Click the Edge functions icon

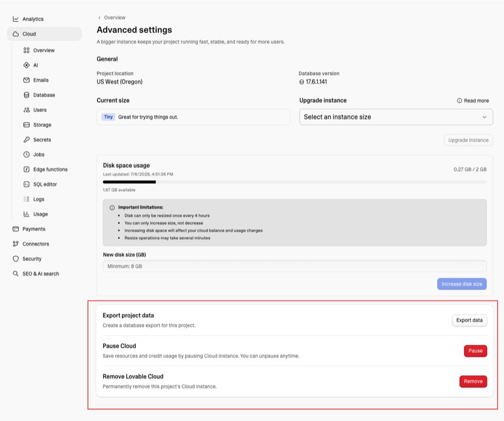[x=26, y=170]
